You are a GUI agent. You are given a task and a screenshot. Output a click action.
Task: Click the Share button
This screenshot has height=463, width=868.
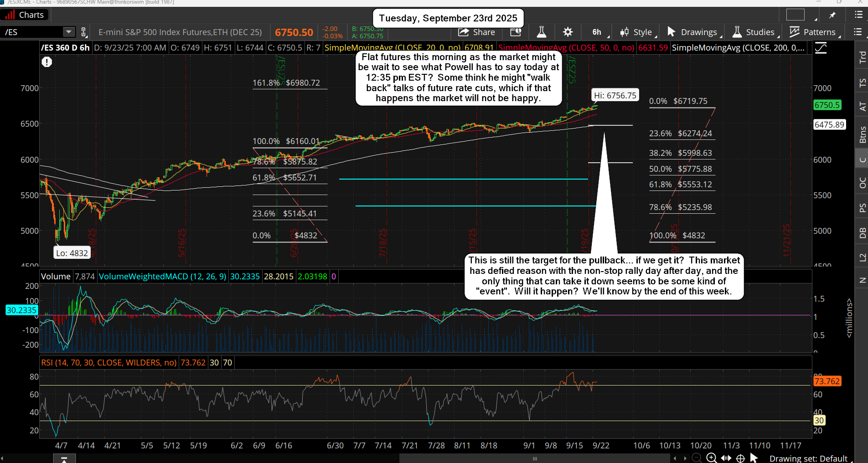[x=477, y=32]
